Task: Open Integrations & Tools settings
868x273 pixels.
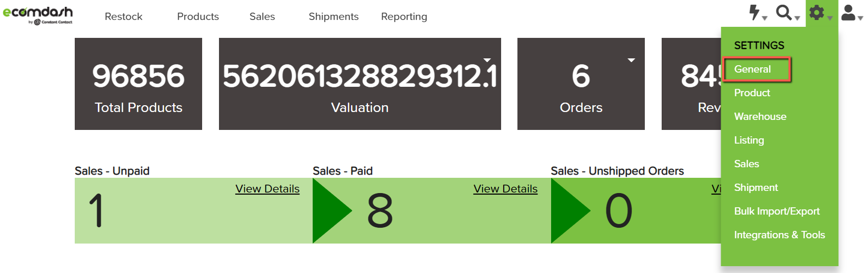Action: coord(780,235)
